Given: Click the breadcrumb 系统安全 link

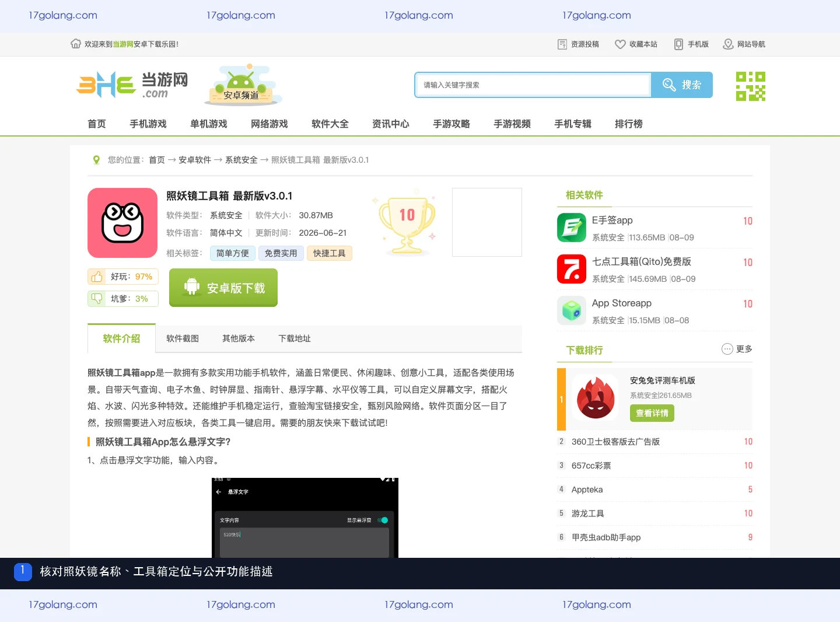Looking at the screenshot, I should [242, 160].
